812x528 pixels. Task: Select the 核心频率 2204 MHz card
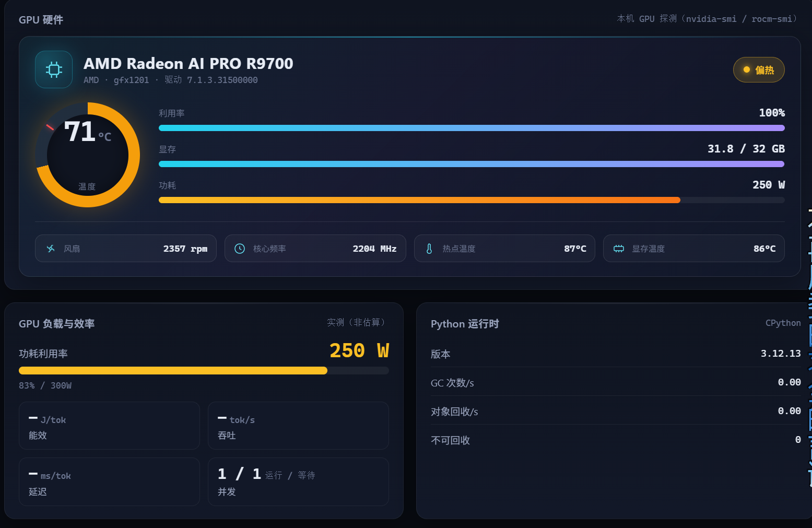pyautogui.click(x=315, y=249)
